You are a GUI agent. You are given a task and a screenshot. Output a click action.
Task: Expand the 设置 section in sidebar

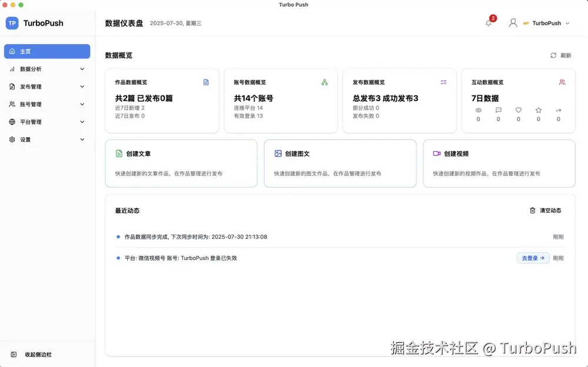click(x=46, y=139)
